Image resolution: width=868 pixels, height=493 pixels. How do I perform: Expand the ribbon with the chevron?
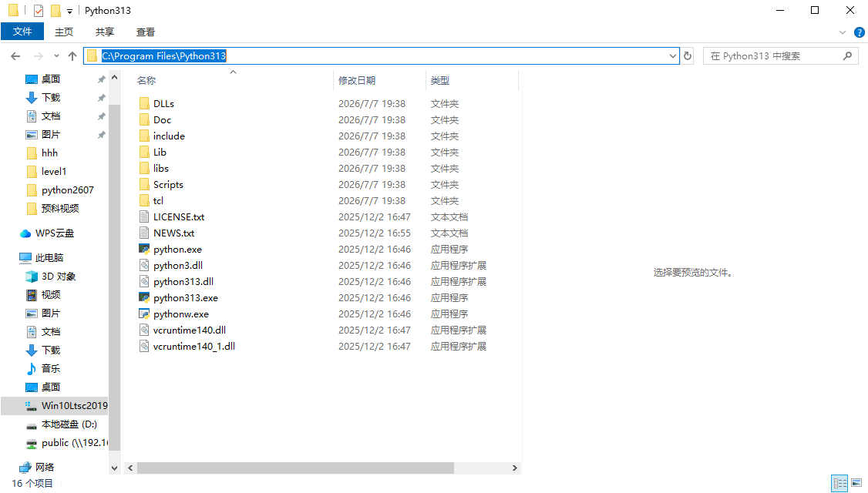point(843,32)
